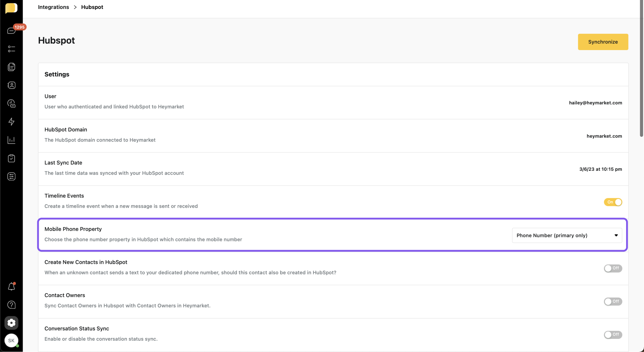644x352 pixels.
Task: Enable the Conversation Status Sync toggle
Action: click(x=613, y=335)
